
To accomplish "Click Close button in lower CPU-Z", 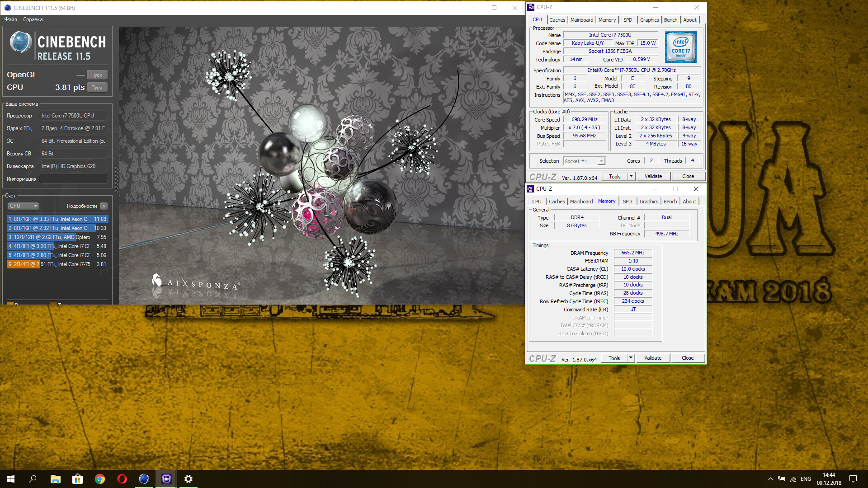I will (x=688, y=358).
